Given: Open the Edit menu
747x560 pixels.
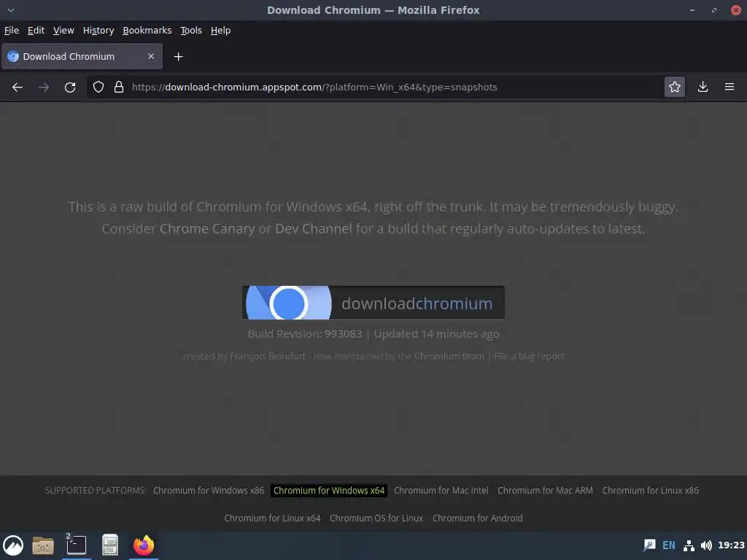Looking at the screenshot, I should point(36,31).
